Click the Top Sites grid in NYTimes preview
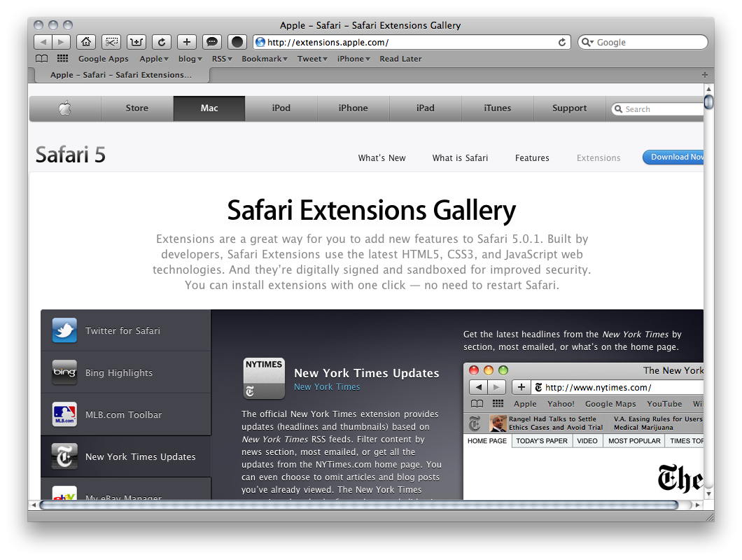The height and width of the screenshot is (560, 742). 498,404
